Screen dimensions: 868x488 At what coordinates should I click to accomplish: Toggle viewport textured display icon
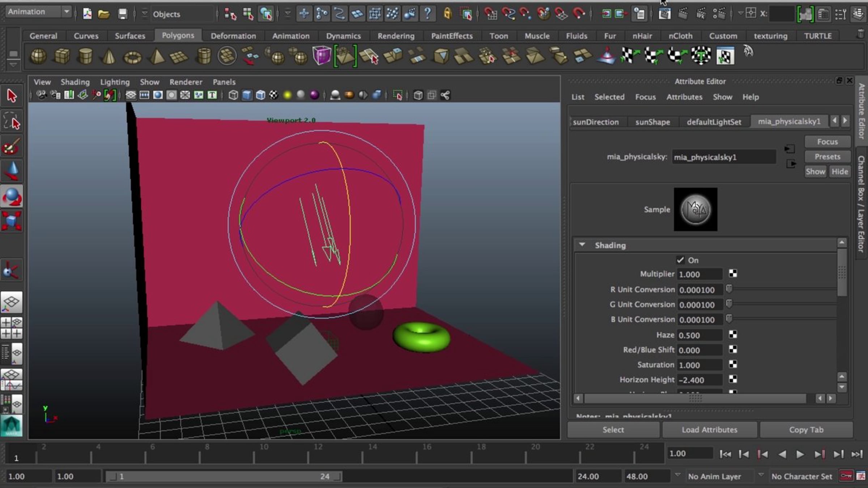(274, 95)
